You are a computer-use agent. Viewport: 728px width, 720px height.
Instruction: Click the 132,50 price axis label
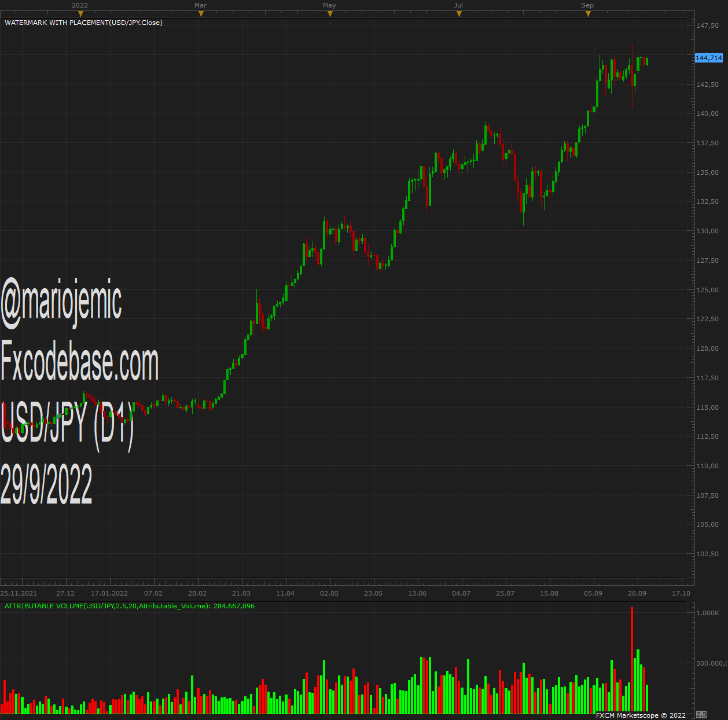[708, 201]
